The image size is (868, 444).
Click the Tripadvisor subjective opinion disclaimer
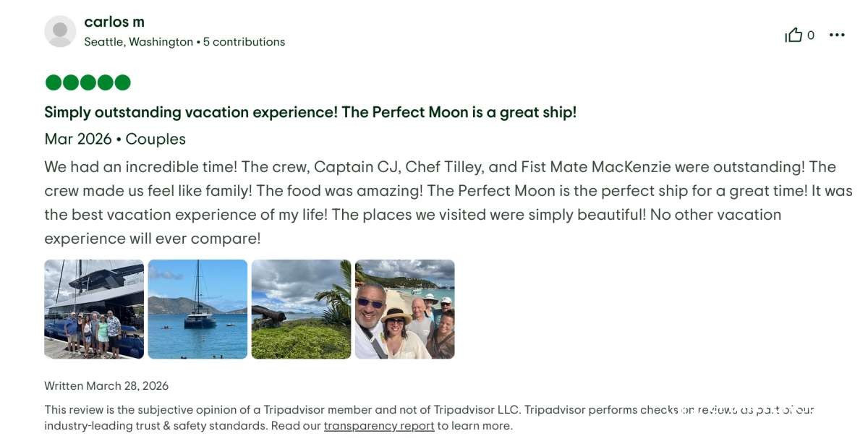point(362,410)
